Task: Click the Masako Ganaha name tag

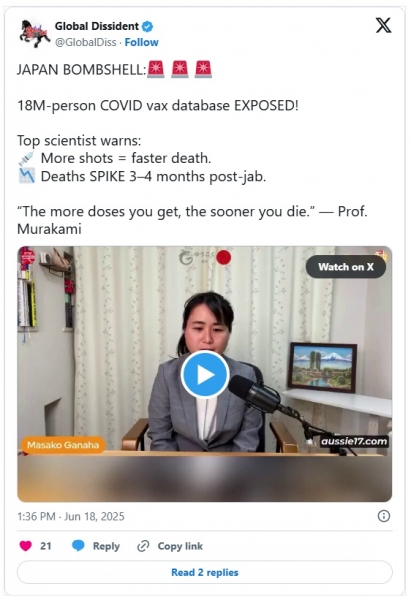Action: [63, 445]
